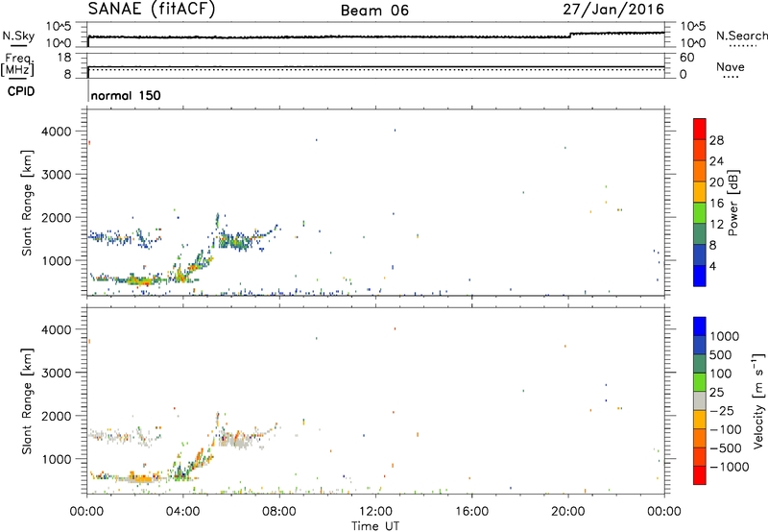768x532 pixels.
Task: Select the 60 tick on Nave axis
Action: pyautogui.click(x=686, y=58)
